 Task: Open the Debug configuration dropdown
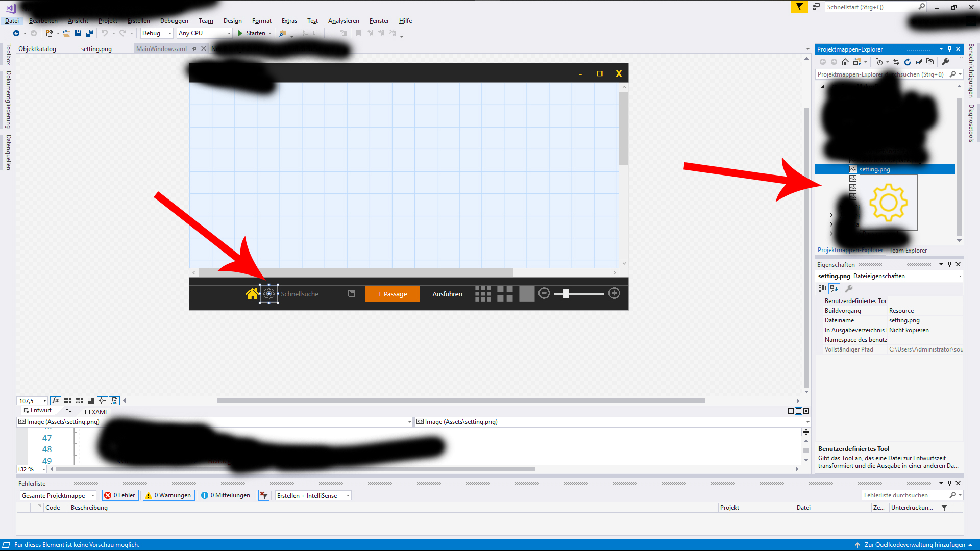click(x=157, y=33)
